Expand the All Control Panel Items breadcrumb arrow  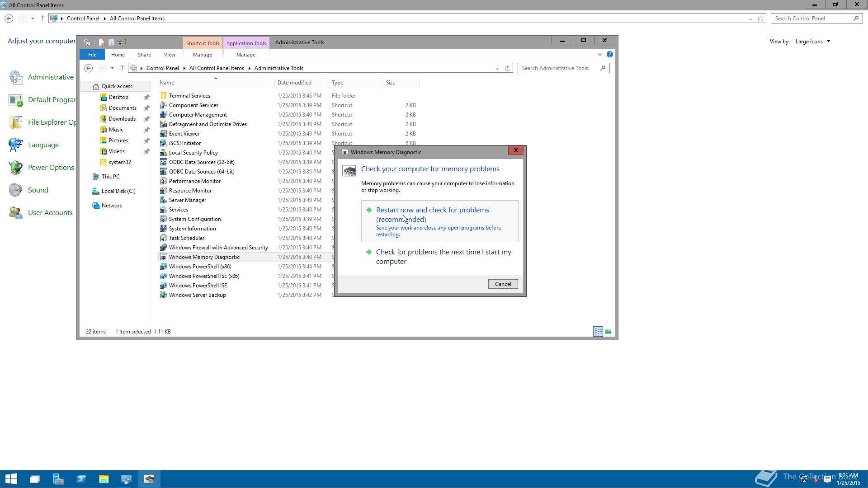249,68
